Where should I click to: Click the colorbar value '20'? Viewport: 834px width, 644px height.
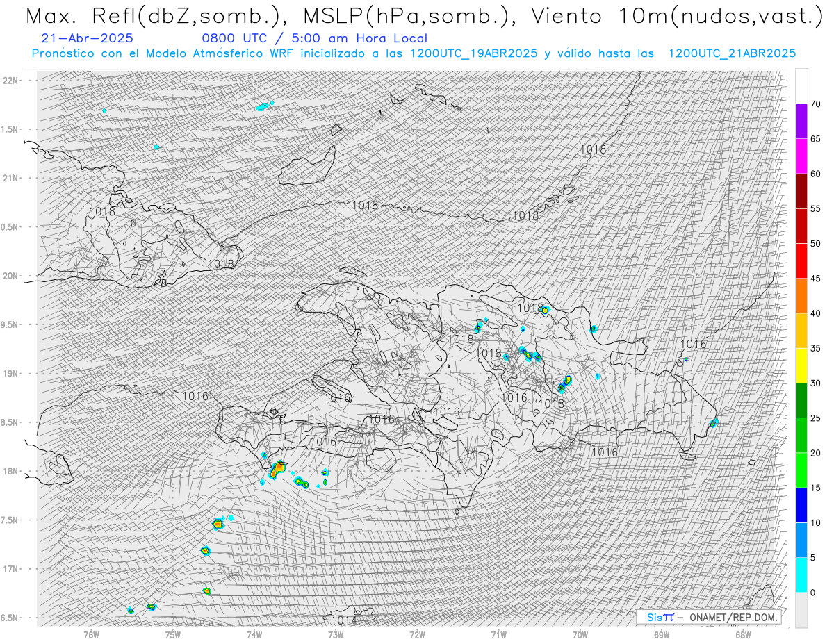815,453
